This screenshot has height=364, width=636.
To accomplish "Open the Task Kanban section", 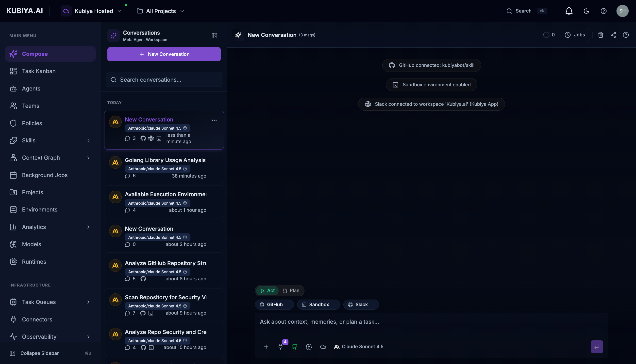I will 38,71.
